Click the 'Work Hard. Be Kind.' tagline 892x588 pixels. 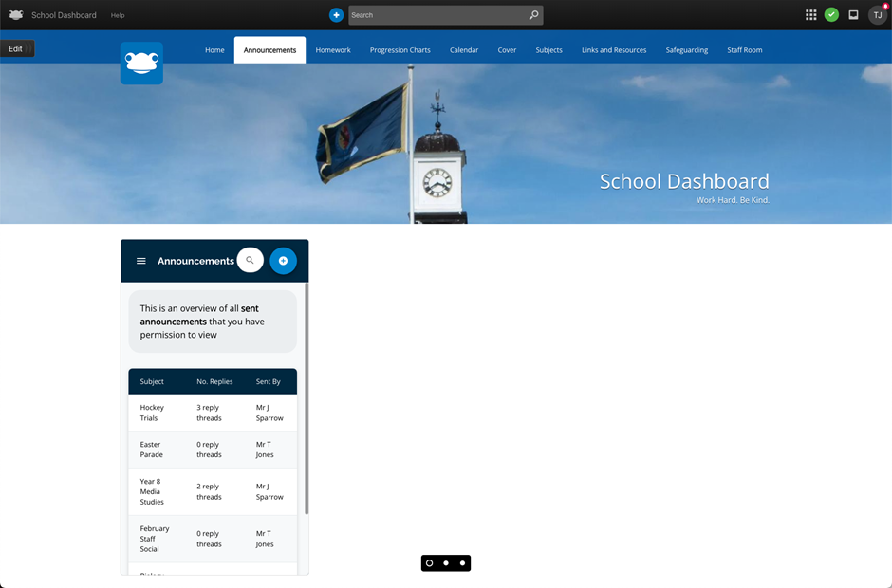click(733, 200)
